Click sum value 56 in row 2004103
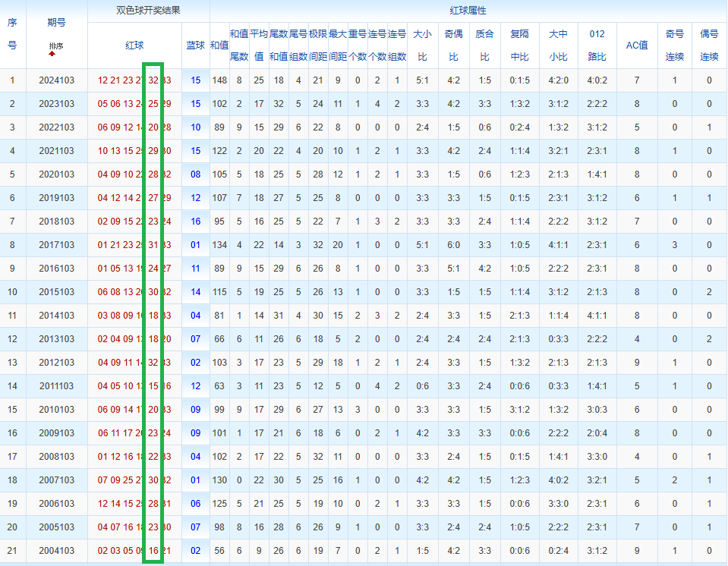Image resolution: width=728 pixels, height=566 pixels. click(x=219, y=551)
